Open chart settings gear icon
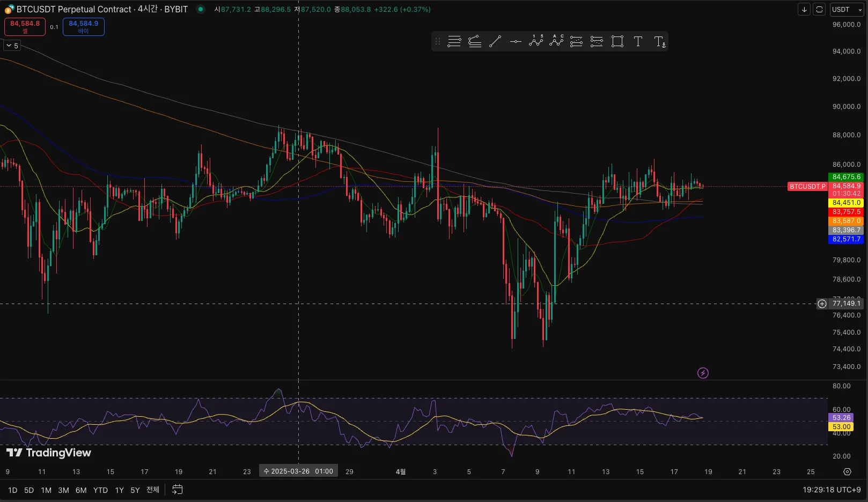Viewport: 868px width, 502px height. (x=847, y=471)
